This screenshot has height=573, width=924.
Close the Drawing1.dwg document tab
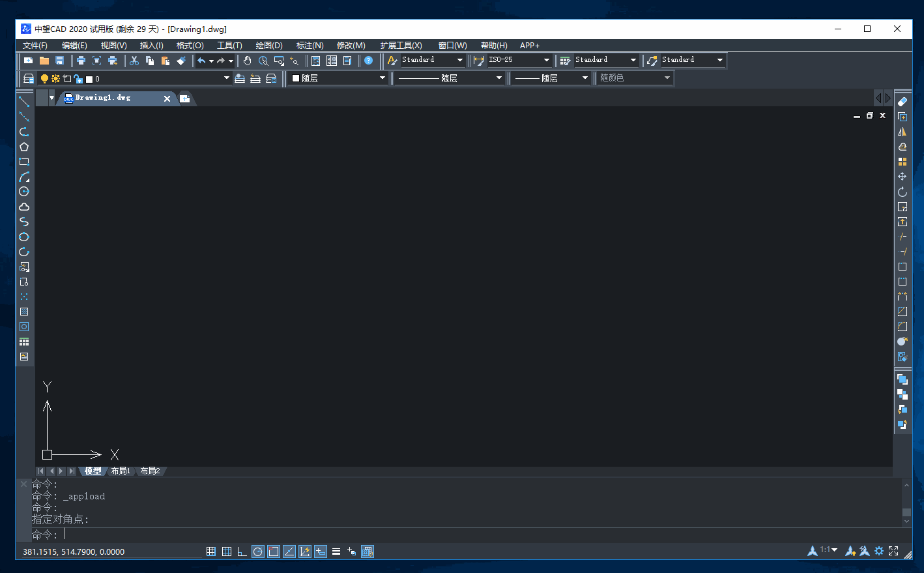167,98
